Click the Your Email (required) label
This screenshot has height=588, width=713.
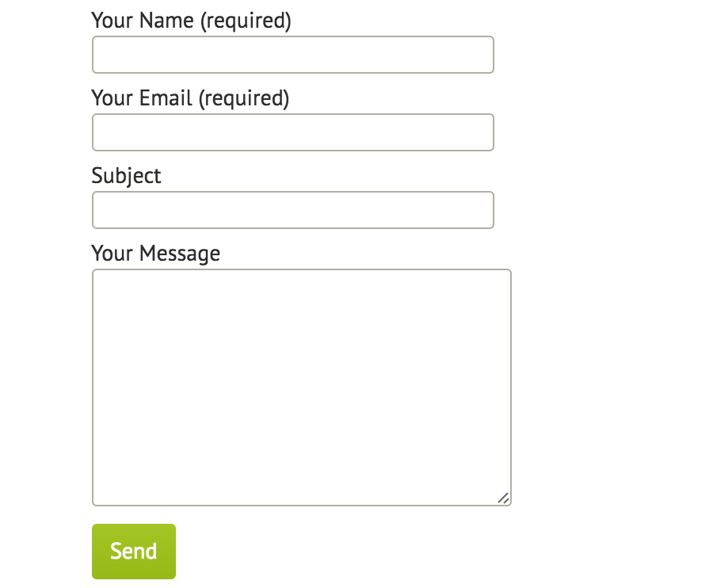tap(191, 97)
